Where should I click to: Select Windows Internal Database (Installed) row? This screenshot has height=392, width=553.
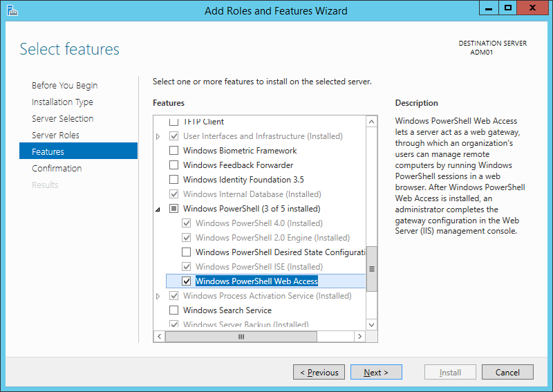pyautogui.click(x=252, y=194)
